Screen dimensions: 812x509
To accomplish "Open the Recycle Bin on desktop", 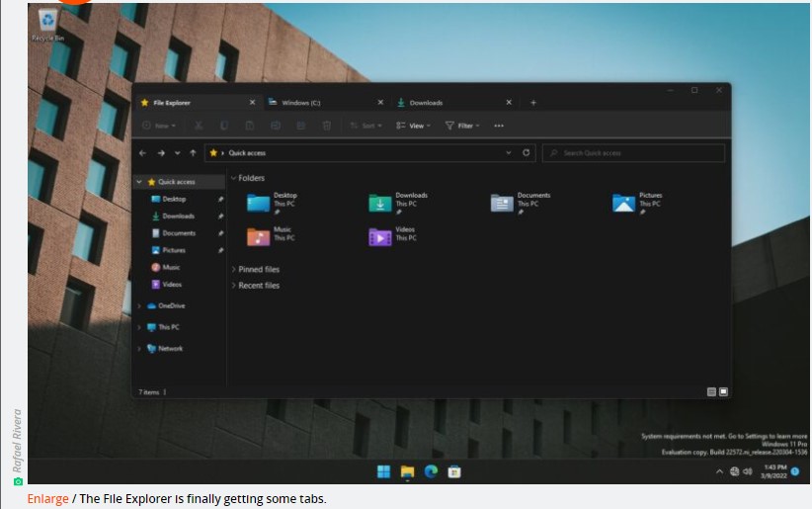I will click(47, 26).
